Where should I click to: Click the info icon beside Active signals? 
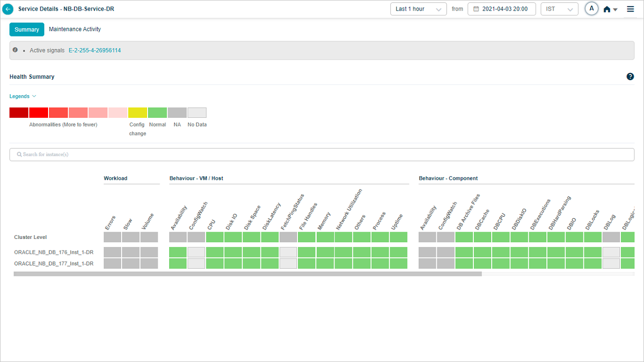tap(15, 50)
